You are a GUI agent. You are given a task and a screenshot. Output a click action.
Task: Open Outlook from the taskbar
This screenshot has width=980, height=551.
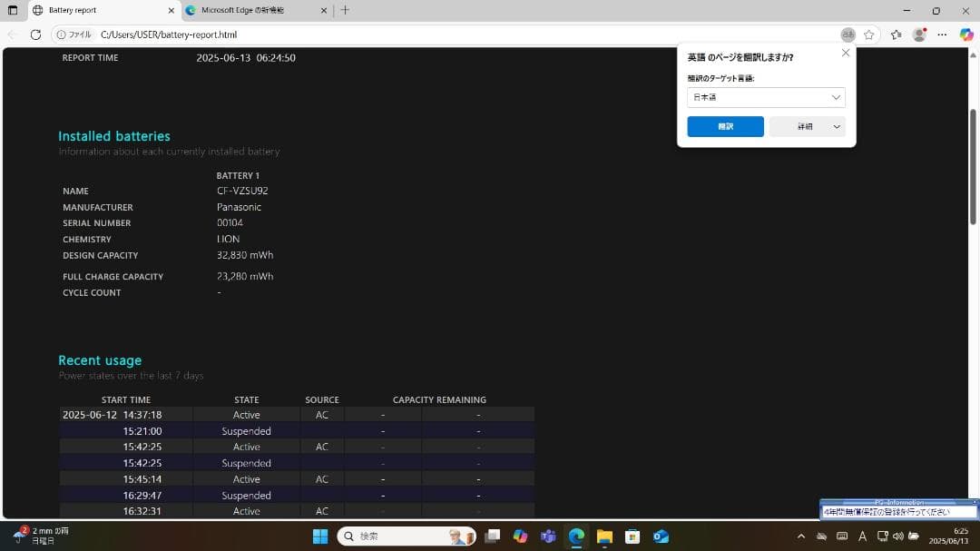tap(660, 536)
